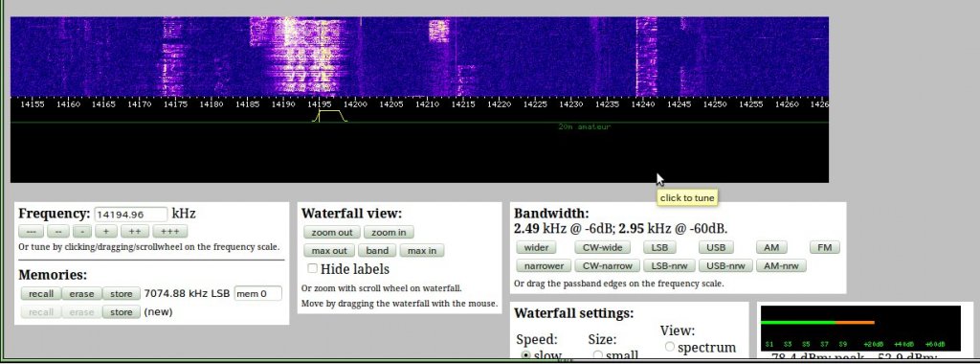Click the single '+' frequency step button
This screenshot has height=364, width=980.
click(106, 232)
